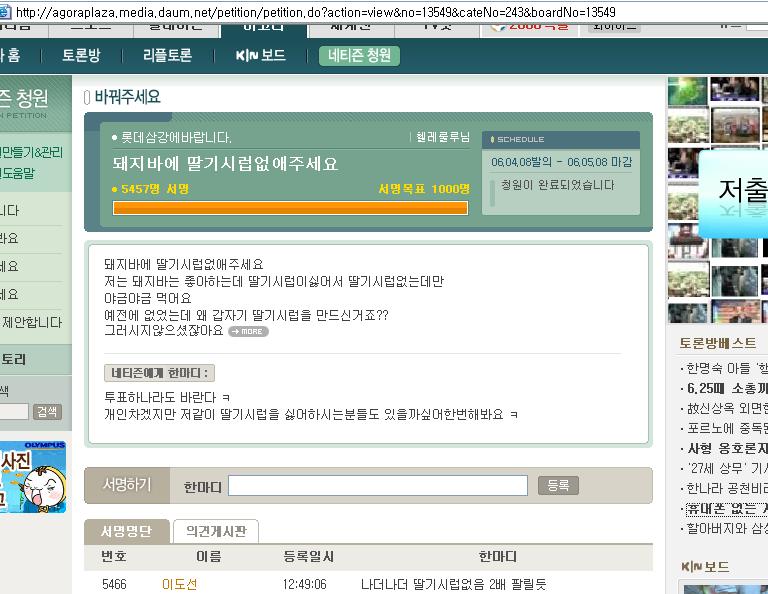This screenshot has height=594, width=768.
Task: Open the 휴대폰 없는 article link
Action: pos(727,508)
